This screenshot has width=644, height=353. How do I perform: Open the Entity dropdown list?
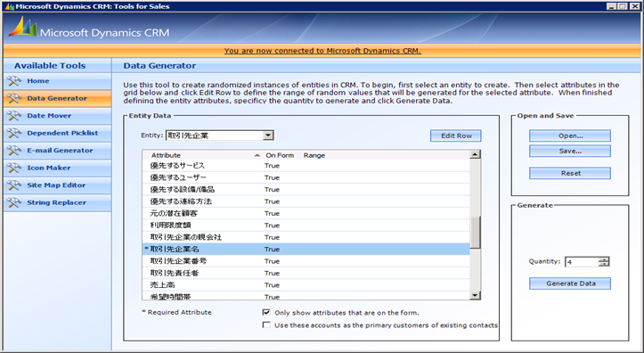point(268,135)
